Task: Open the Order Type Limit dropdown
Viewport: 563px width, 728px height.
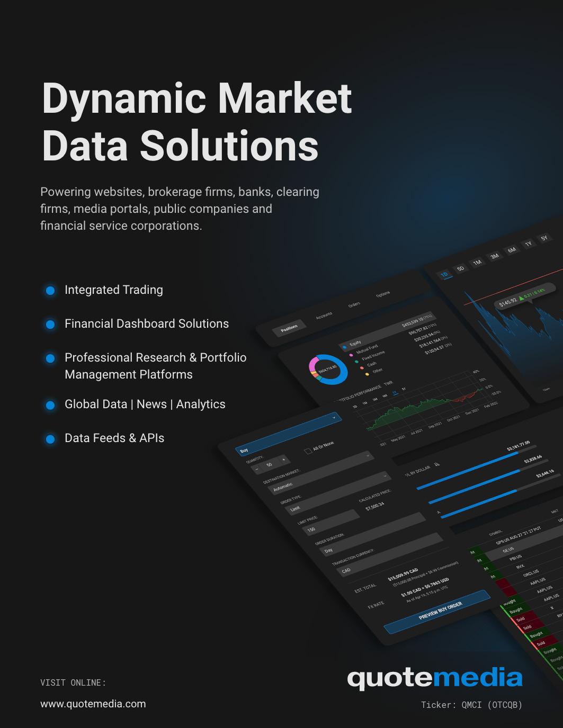Action: [x=337, y=494]
